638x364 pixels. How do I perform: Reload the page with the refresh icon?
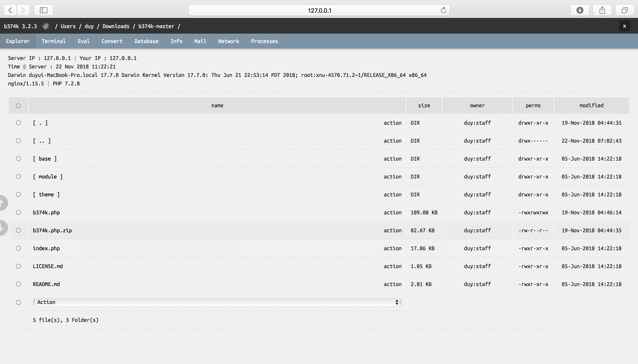pyautogui.click(x=443, y=10)
